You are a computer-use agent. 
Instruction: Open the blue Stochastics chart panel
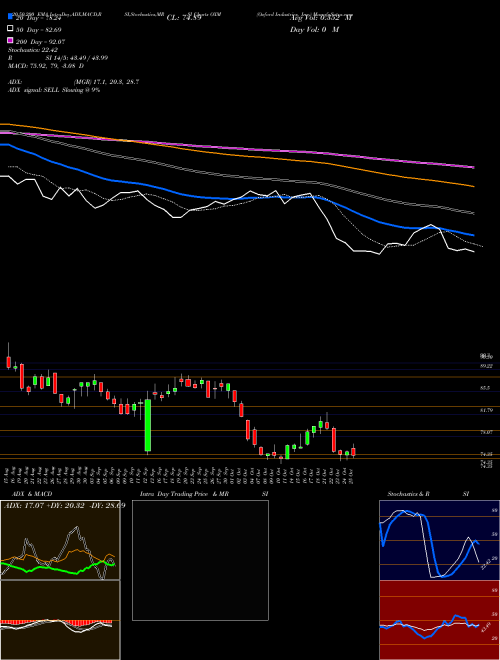[439, 540]
